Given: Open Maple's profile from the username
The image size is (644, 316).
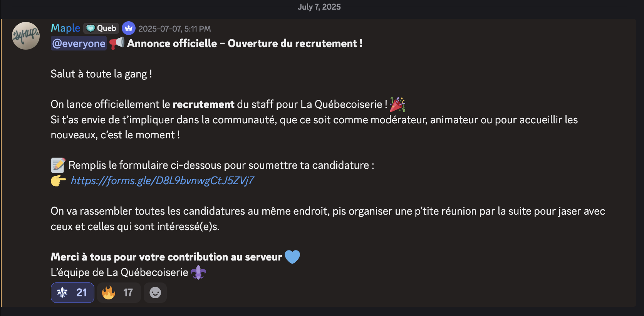Looking at the screenshot, I should pyautogui.click(x=65, y=28).
